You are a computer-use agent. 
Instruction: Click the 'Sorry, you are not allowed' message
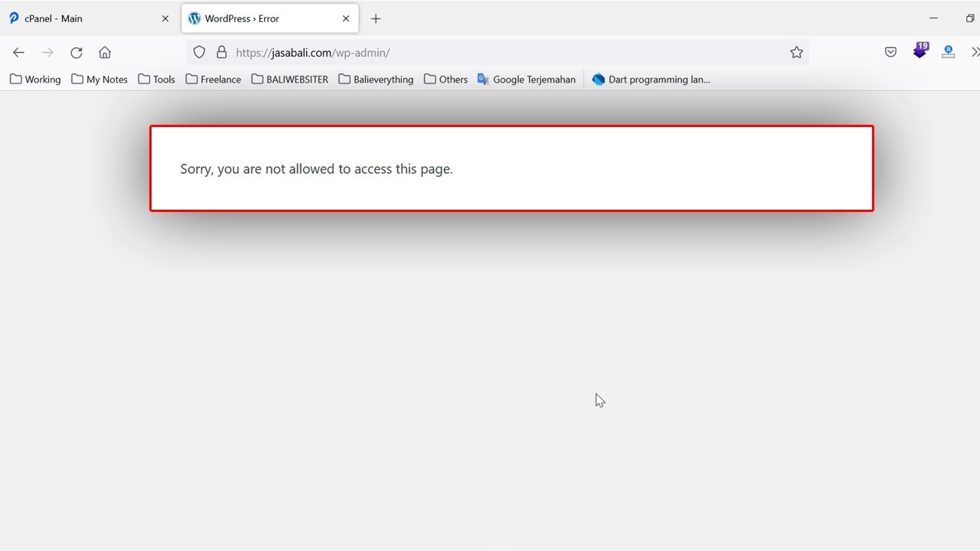click(x=316, y=169)
